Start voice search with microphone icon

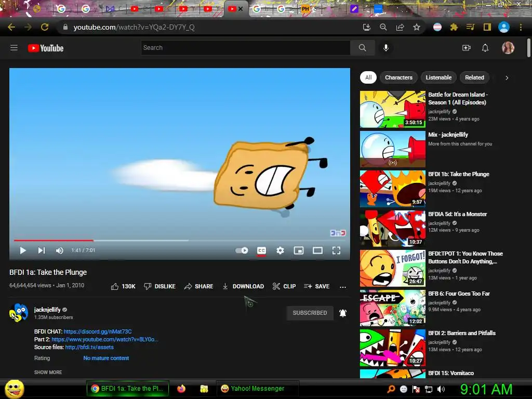pos(386,48)
